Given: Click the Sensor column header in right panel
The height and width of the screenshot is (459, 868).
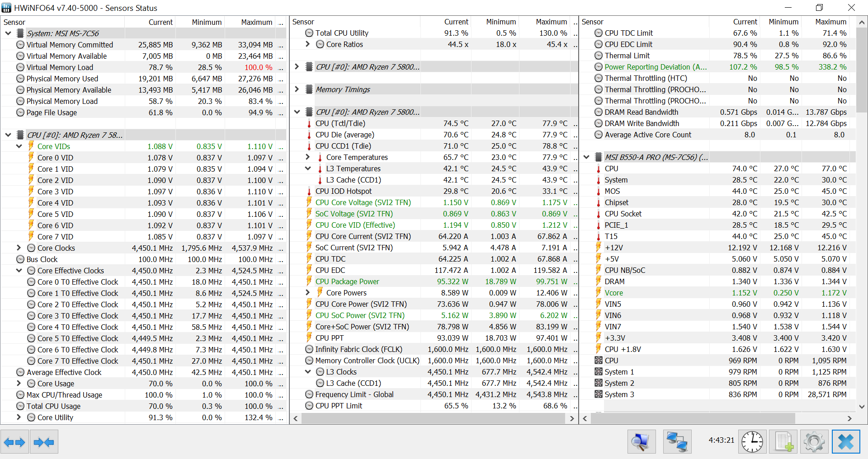Looking at the screenshot, I should 644,22.
